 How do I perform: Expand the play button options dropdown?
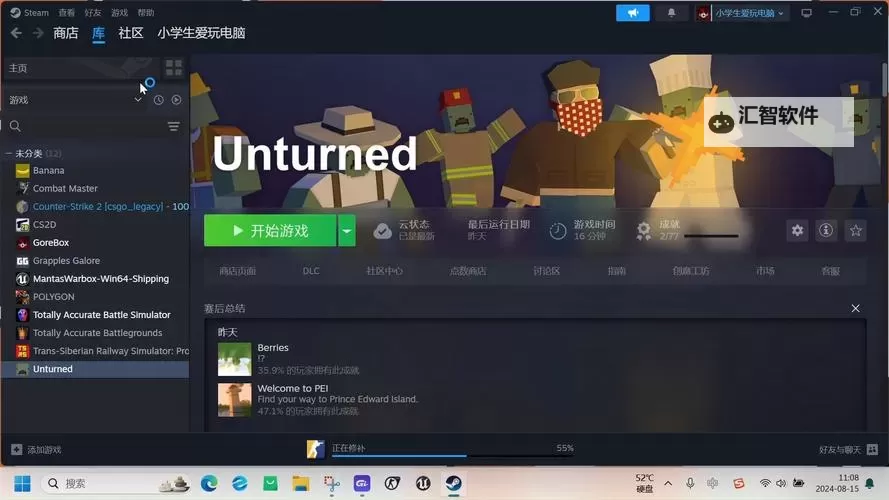tap(346, 230)
